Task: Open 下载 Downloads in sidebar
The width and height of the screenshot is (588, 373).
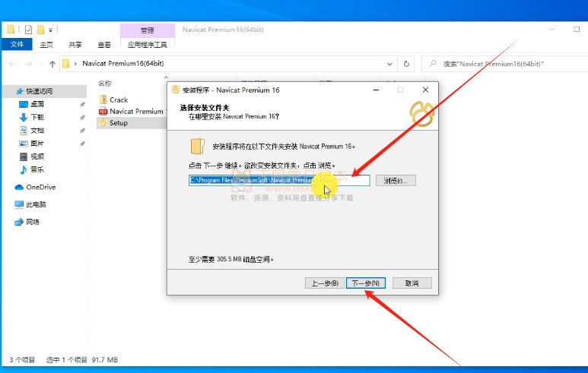Action: (x=37, y=117)
